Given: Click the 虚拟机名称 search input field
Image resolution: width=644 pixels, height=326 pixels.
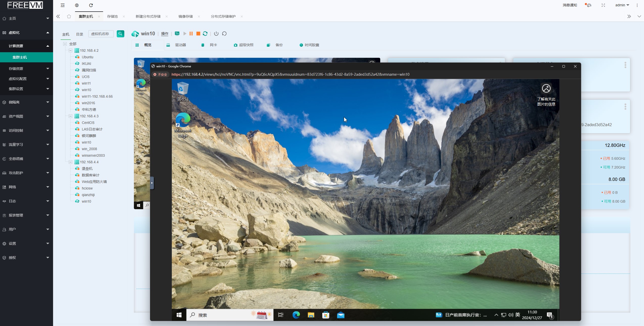Looking at the screenshot, I should click(101, 34).
